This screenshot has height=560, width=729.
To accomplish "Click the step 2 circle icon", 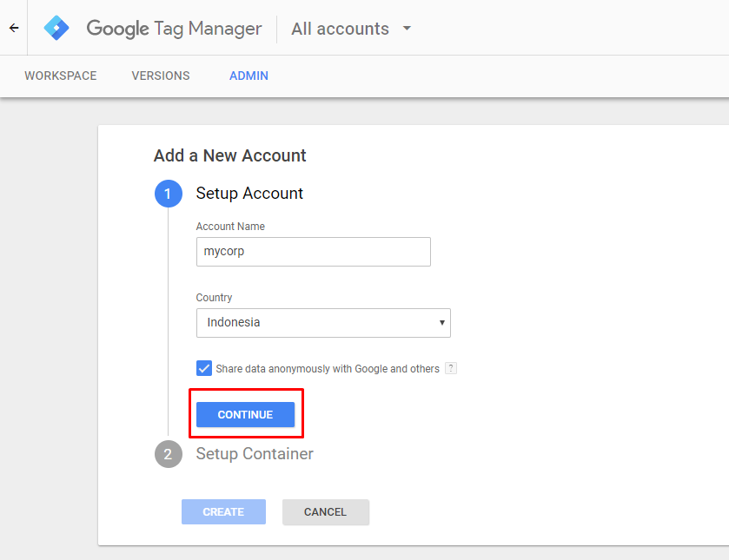I will point(168,453).
